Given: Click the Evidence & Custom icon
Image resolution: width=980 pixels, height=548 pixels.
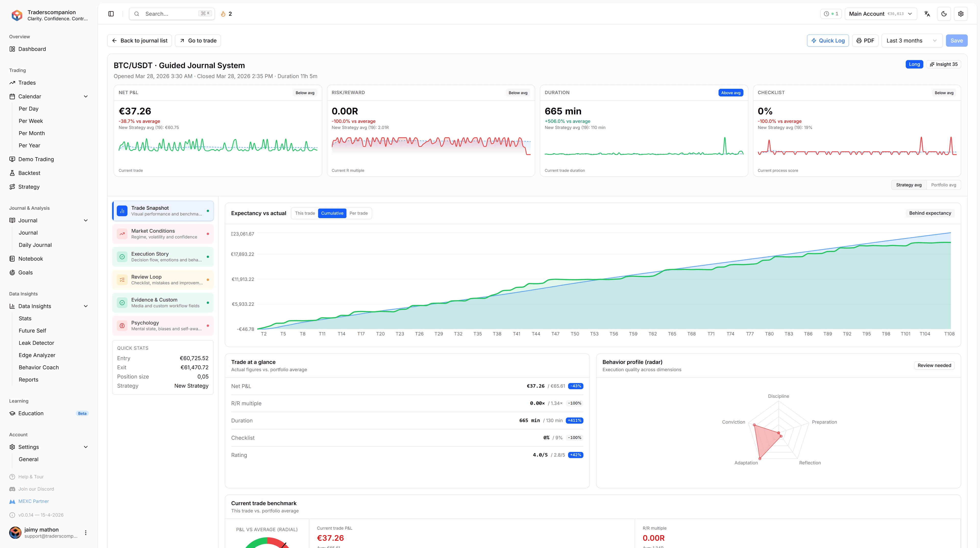Looking at the screenshot, I should [122, 303].
